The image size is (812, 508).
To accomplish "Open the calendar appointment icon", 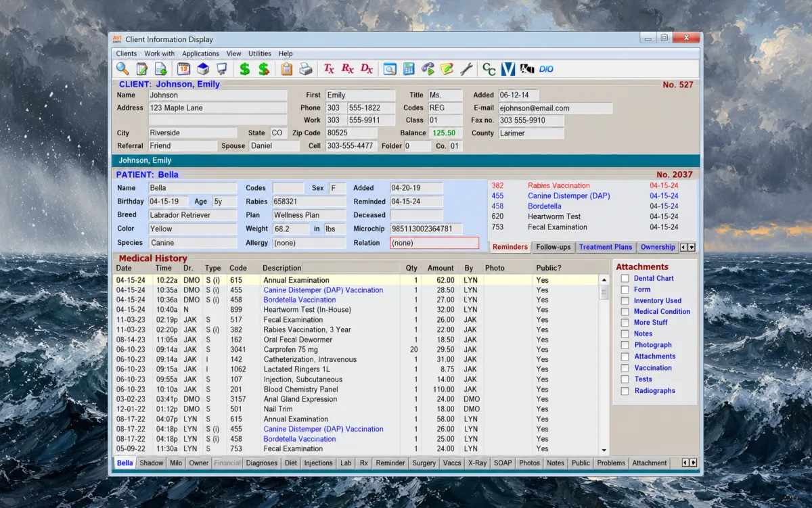I will (183, 69).
